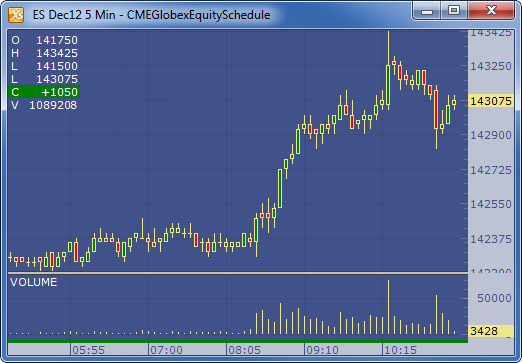Close the ES Dec12 chart window
The height and width of the screenshot is (363, 522).
[491, 11]
